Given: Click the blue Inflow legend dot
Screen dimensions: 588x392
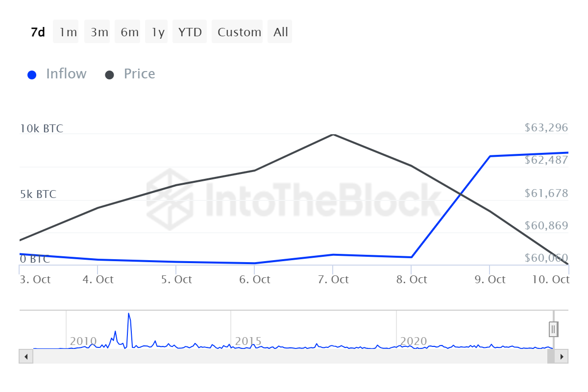Looking at the screenshot, I should (x=32, y=75).
